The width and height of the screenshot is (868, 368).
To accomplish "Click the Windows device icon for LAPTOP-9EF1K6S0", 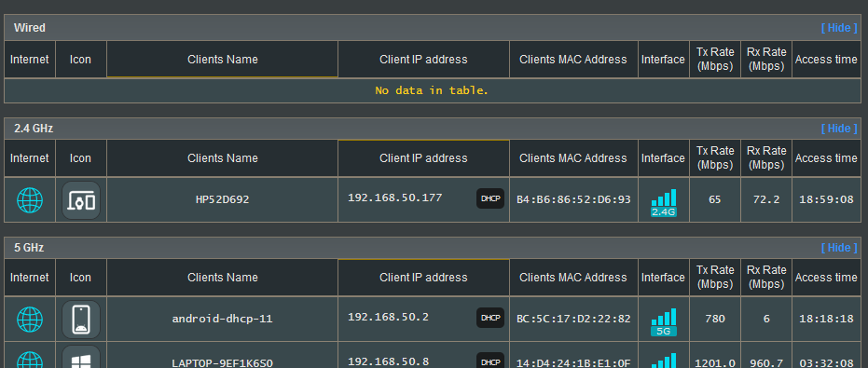I will coord(81,358).
